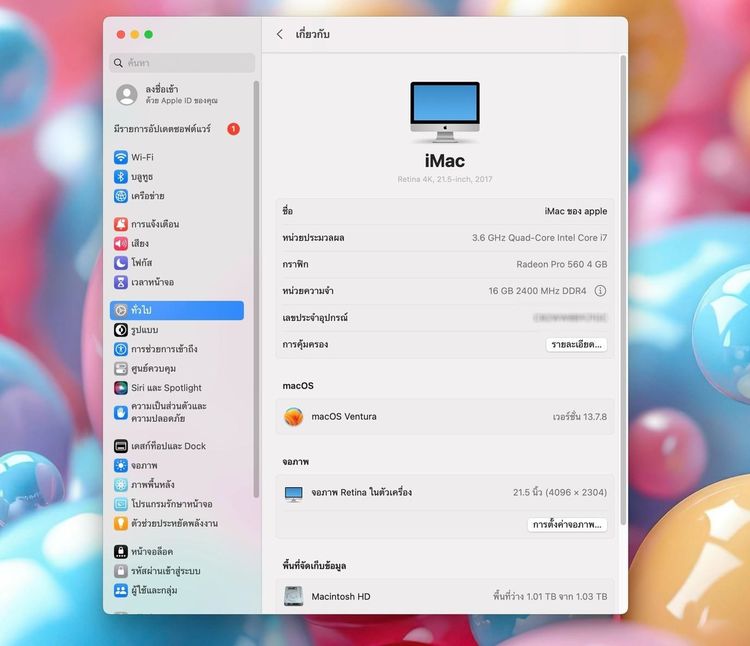Open Sound (เสียง) speaker icon
The image size is (750, 646).
(121, 243)
